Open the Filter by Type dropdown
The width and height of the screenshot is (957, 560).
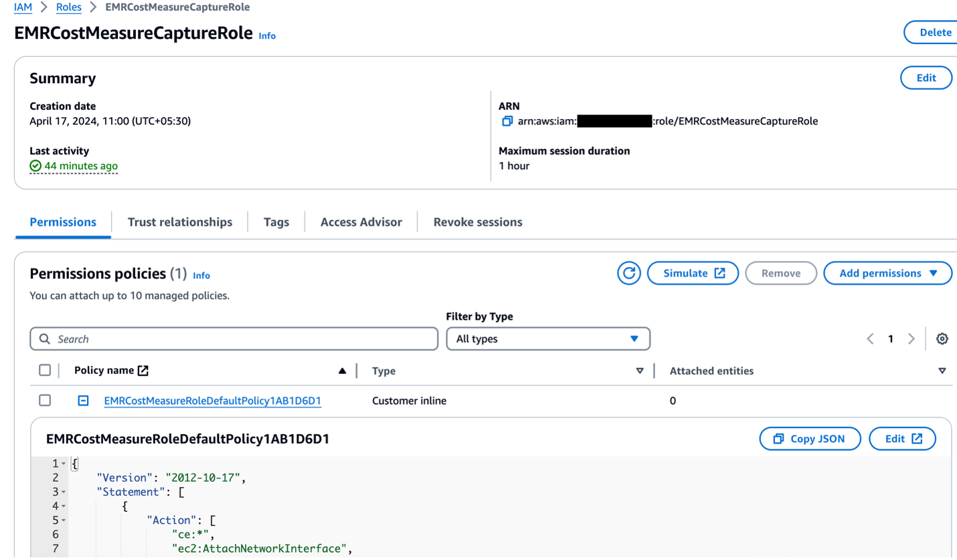(x=548, y=339)
